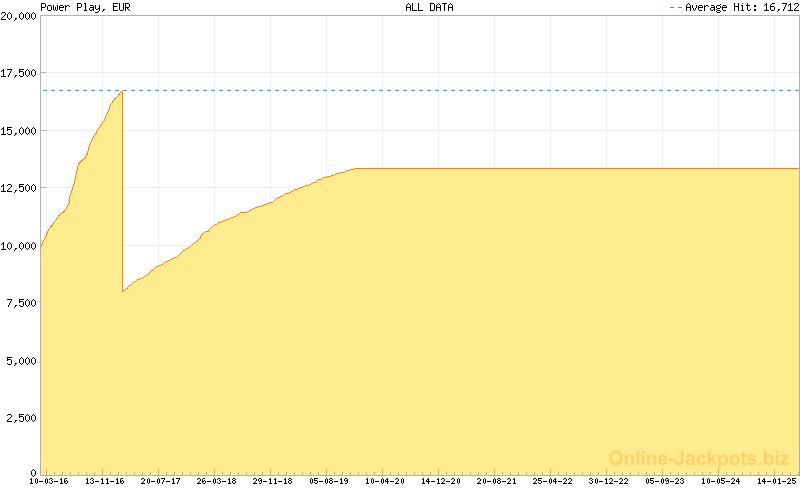This screenshot has width=800, height=490.
Task: Pick the 26-03-18 date marker
Action: 216,481
